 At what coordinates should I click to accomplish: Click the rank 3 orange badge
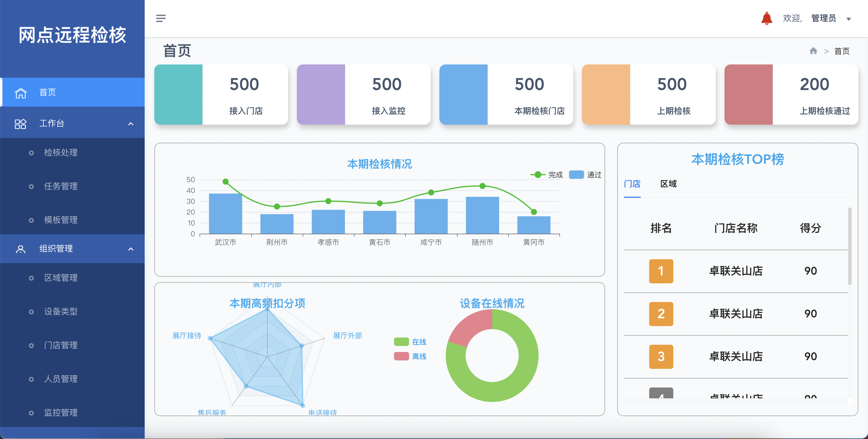661,356
